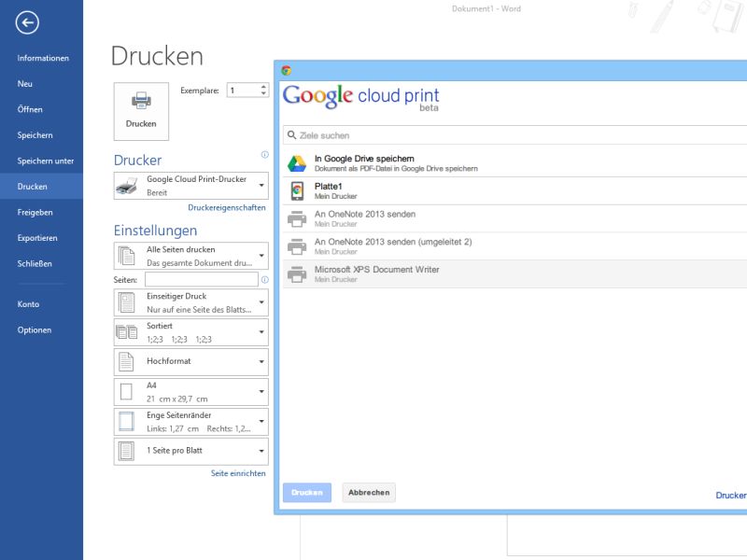Open the Druckereigenschaften link
This screenshot has width=747, height=560.
[227, 207]
